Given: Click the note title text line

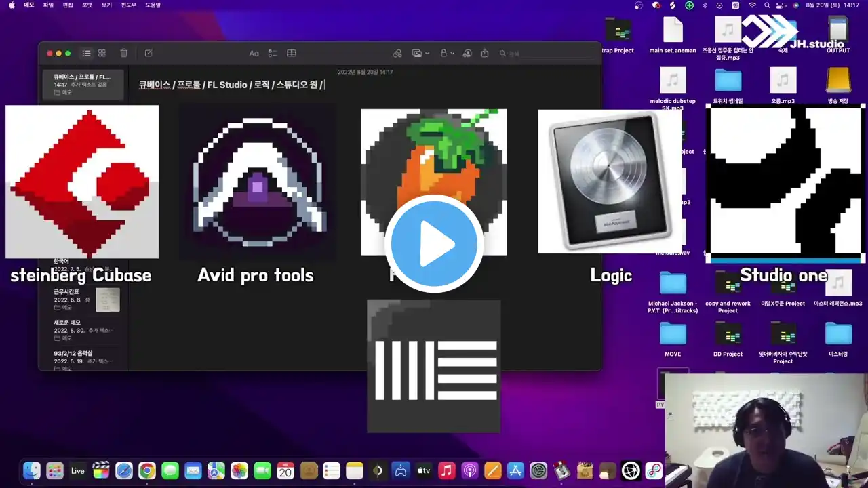Looking at the screenshot, I should tap(231, 85).
